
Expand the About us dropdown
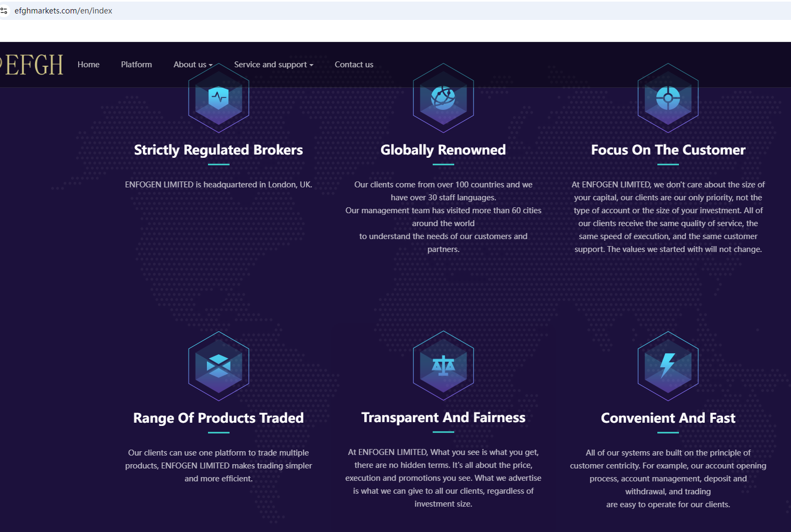click(193, 65)
